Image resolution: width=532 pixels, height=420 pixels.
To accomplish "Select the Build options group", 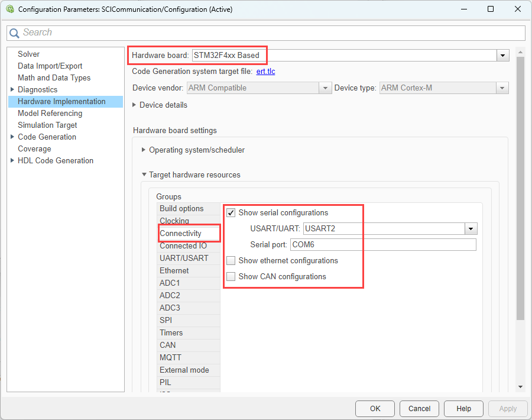I will [x=189, y=208].
